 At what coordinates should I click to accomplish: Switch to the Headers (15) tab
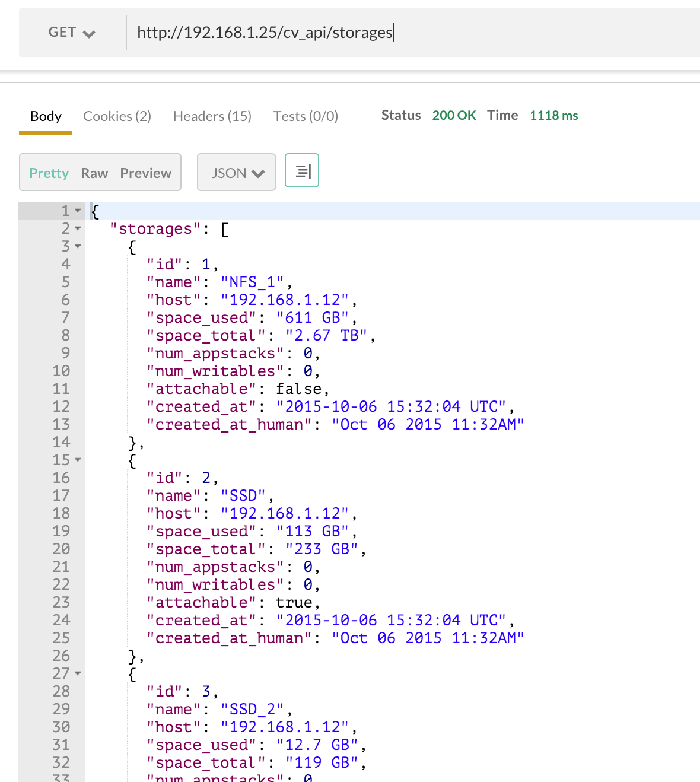212,116
